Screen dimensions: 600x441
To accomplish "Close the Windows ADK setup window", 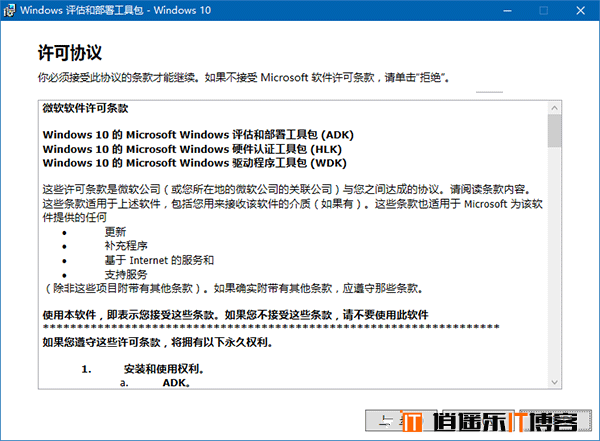I will pos(580,11).
